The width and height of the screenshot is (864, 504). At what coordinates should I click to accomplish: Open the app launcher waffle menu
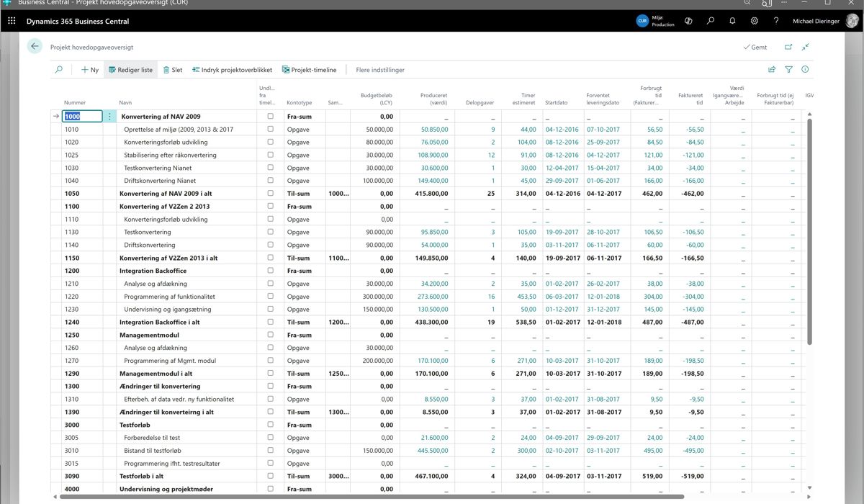(12, 21)
